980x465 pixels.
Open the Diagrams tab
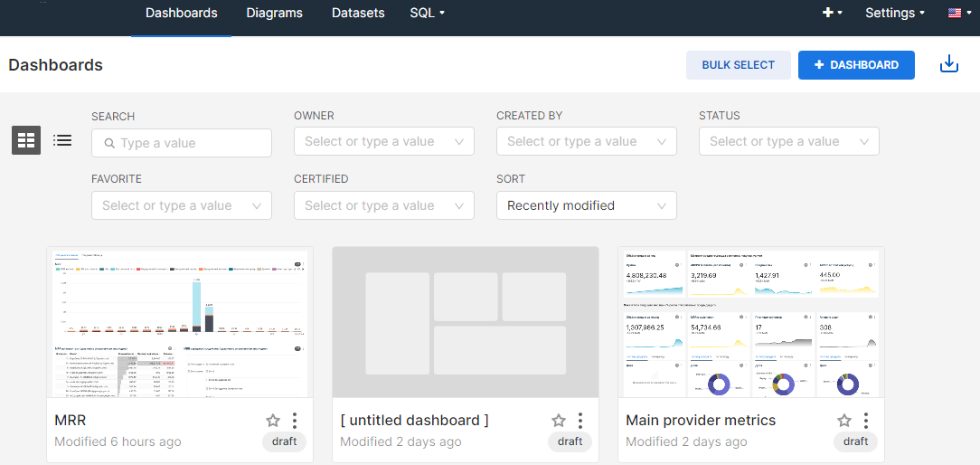point(274,13)
